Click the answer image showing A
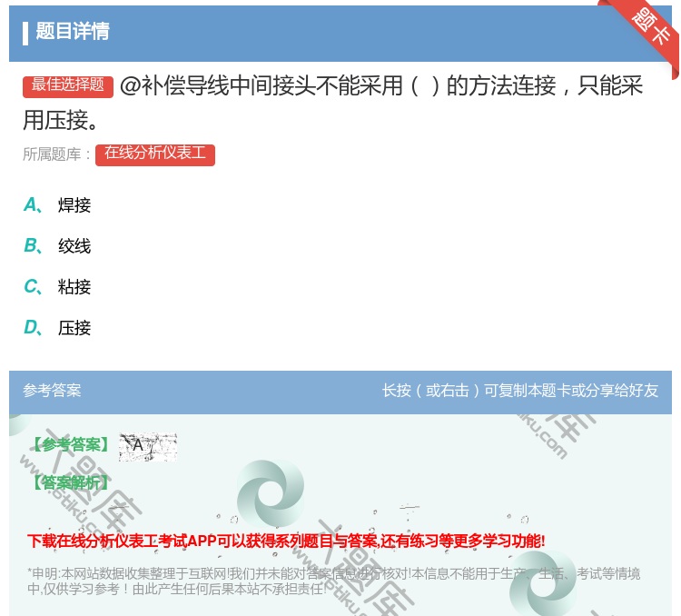Viewport: 681px width, 616px height. point(148,446)
